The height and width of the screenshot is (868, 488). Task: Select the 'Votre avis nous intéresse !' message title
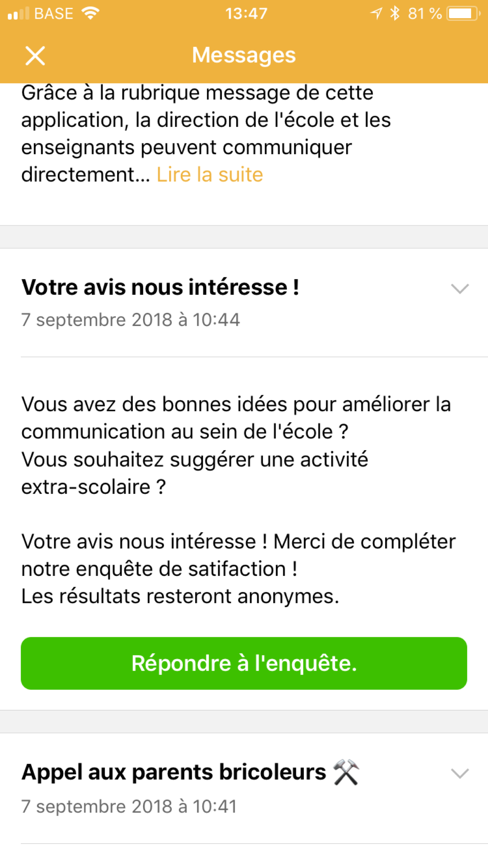(160, 287)
